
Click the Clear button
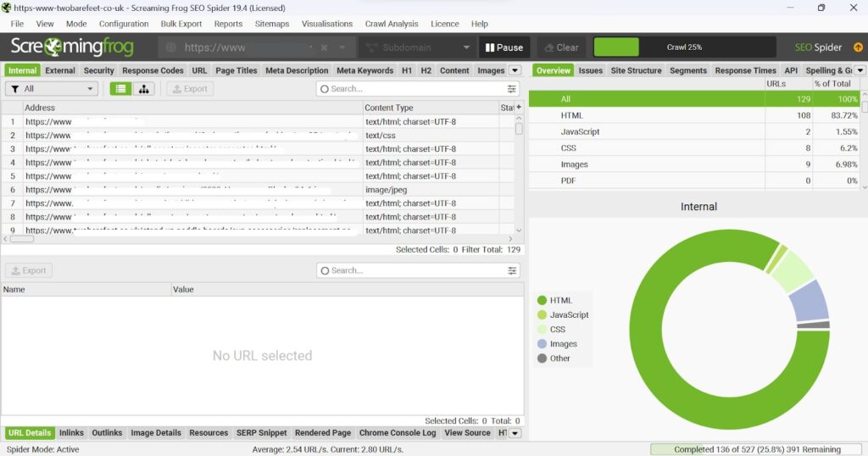pos(561,47)
